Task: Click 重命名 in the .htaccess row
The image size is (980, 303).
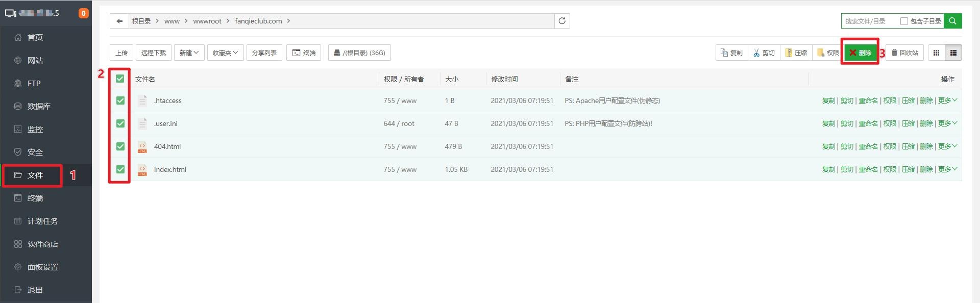Action: [868, 100]
